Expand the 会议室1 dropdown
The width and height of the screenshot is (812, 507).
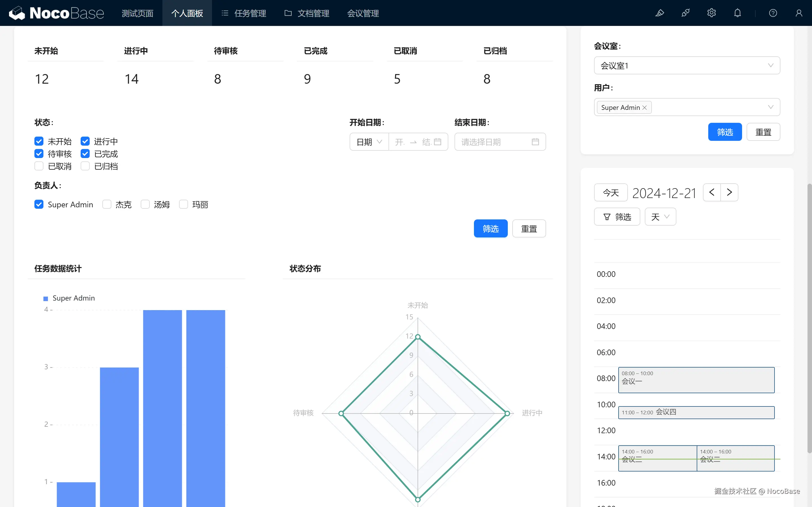[687, 65]
